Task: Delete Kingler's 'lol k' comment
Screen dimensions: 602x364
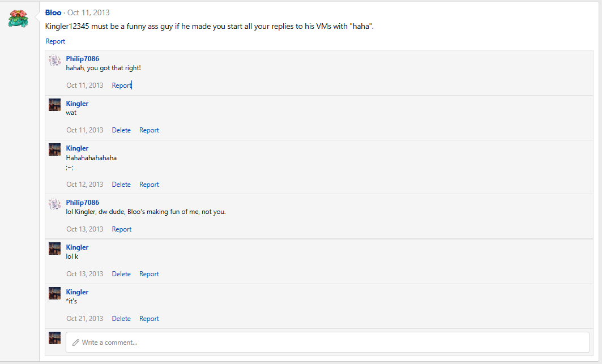Action: point(121,274)
